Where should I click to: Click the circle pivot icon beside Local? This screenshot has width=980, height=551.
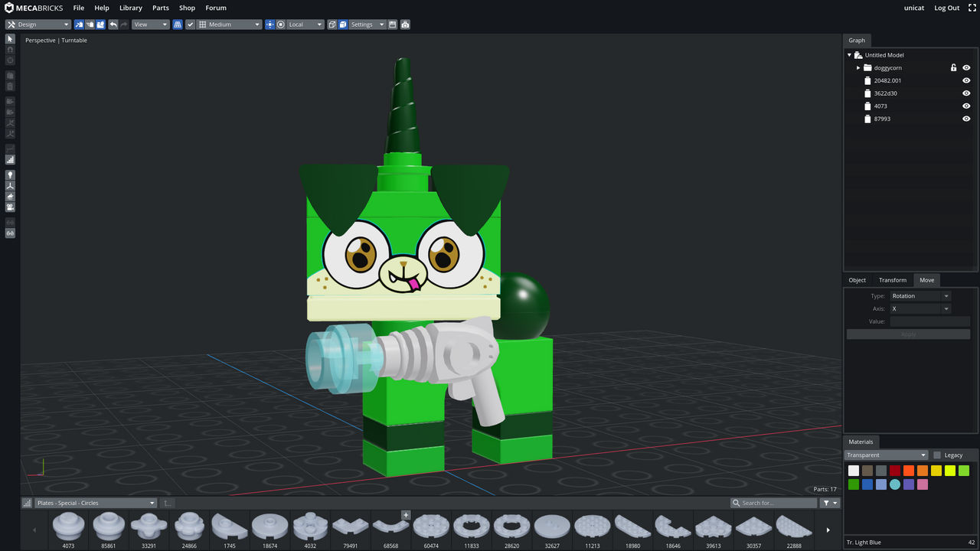pos(280,24)
